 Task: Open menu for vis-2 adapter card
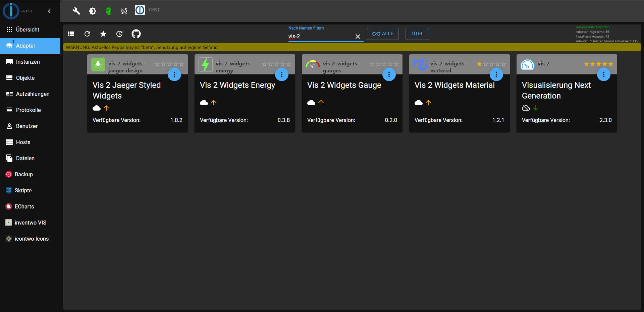604,74
